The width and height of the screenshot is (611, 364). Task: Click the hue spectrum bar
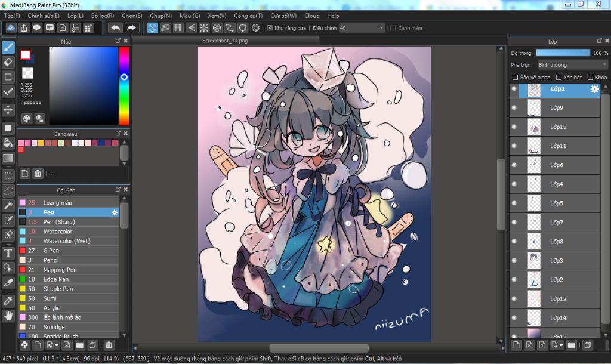(x=124, y=86)
